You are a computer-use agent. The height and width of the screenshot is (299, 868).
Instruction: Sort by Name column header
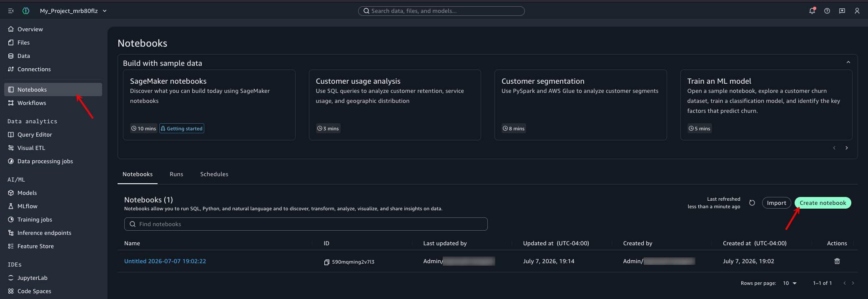click(132, 243)
